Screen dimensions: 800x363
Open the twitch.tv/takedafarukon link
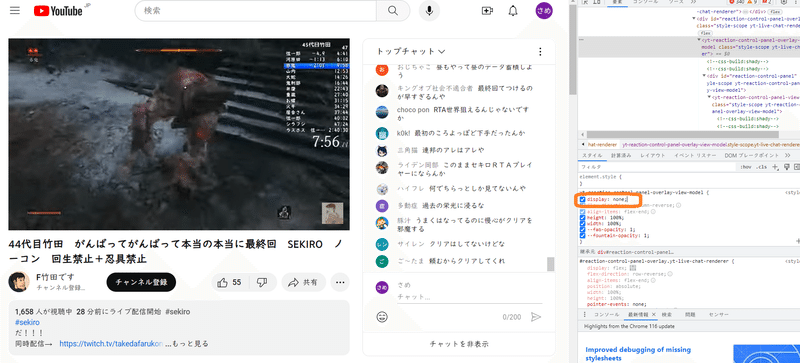coord(111,344)
